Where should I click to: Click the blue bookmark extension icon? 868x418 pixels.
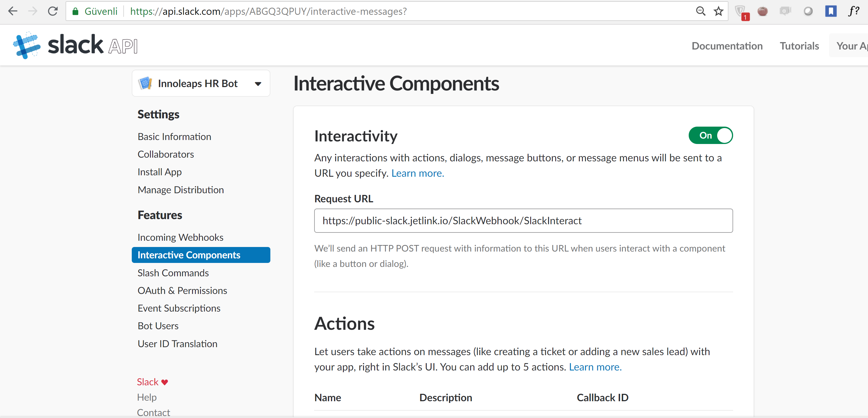831,11
